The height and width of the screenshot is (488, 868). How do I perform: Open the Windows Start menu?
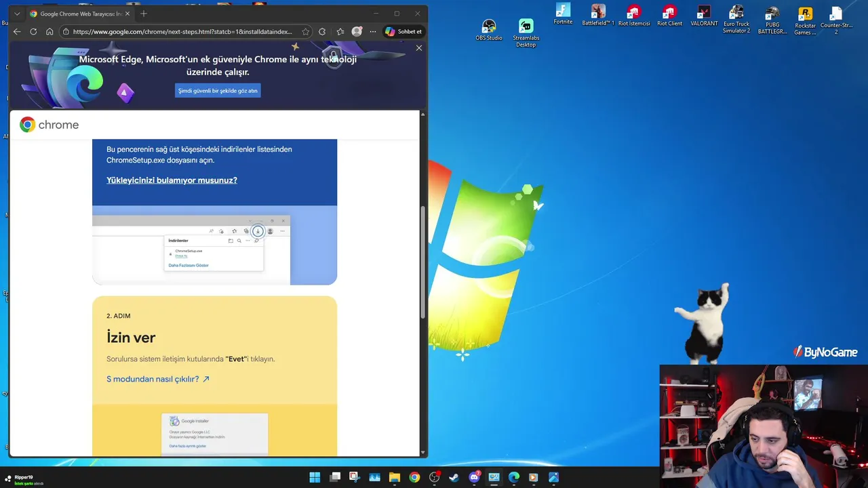(x=315, y=477)
